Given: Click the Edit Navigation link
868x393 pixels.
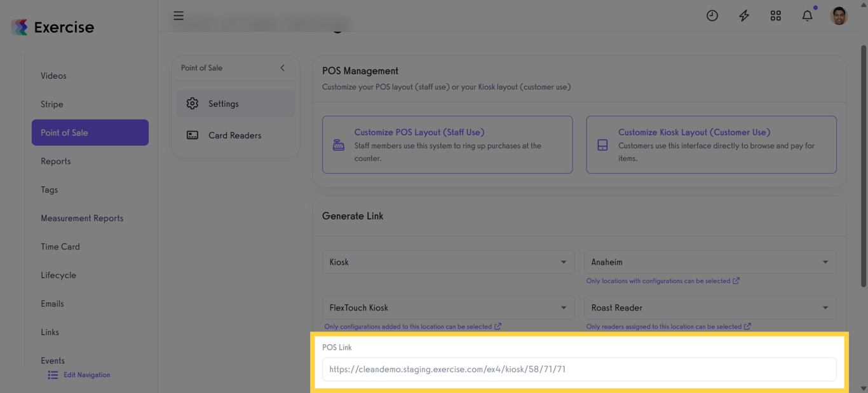Looking at the screenshot, I should (x=86, y=375).
